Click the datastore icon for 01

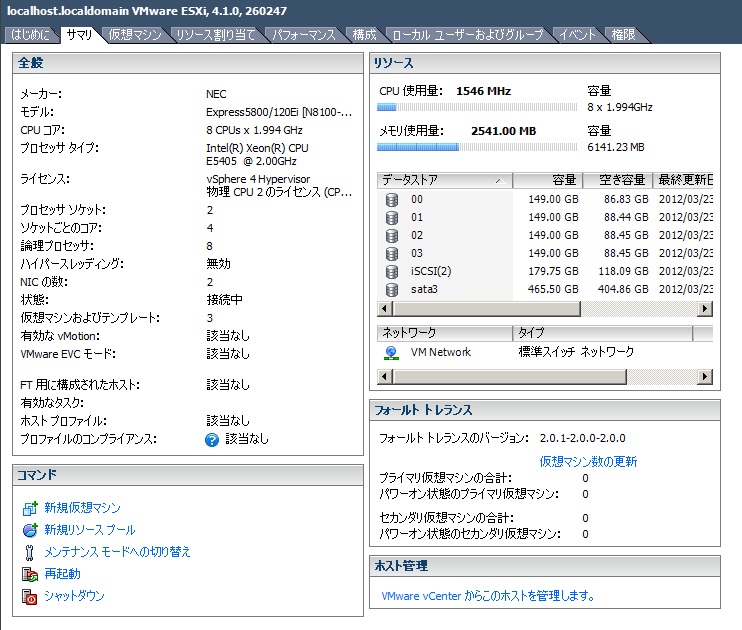click(392, 218)
